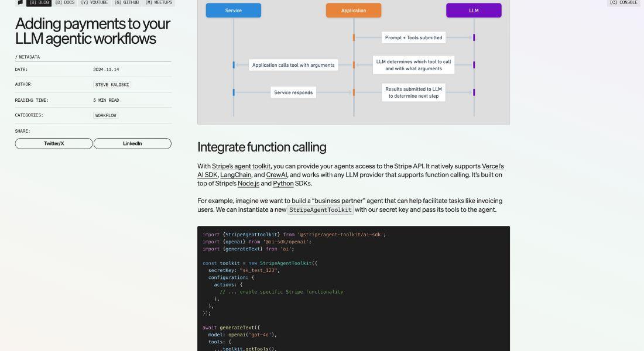Viewport: 644px width, 351px height.
Task: Share the article on Twitter/X
Action: point(54,143)
